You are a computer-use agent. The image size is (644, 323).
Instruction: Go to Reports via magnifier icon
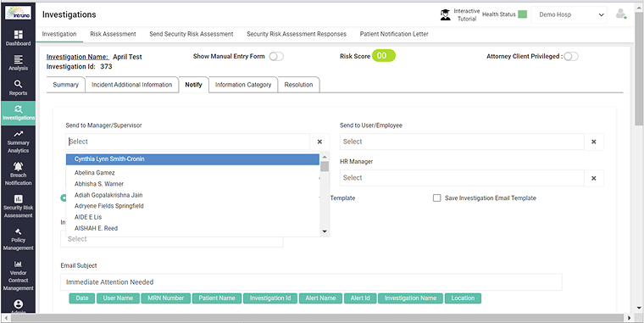(18, 84)
